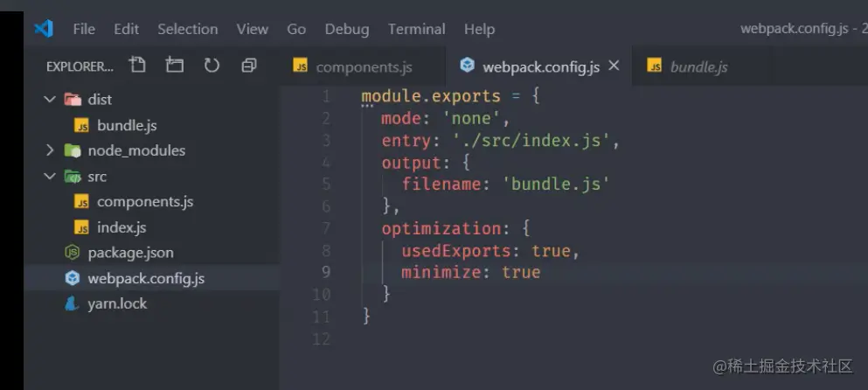Open the Go menu
This screenshot has width=868, height=390.
(x=296, y=30)
